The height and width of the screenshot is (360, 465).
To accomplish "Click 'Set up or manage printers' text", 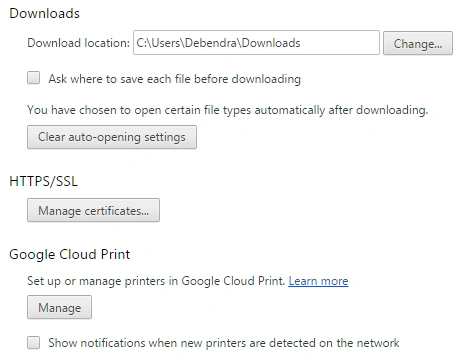I will click(x=156, y=281).
